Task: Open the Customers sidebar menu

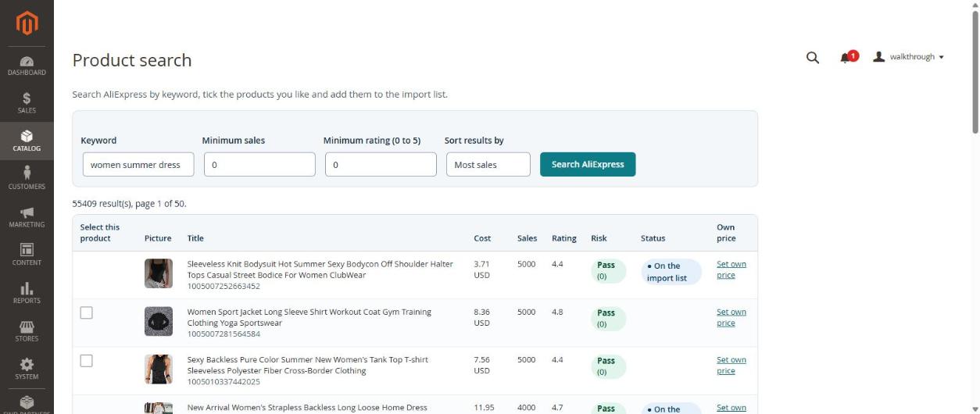Action: 27,179
